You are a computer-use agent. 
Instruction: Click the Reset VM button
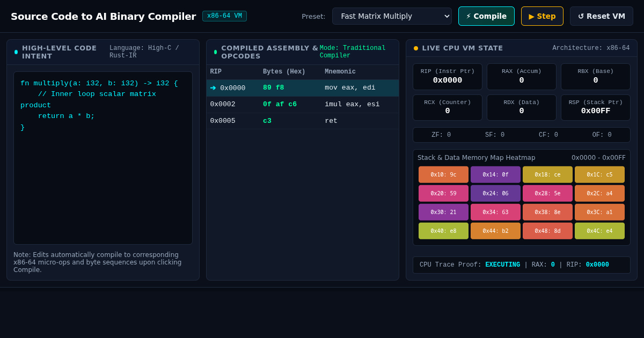pos(602,16)
